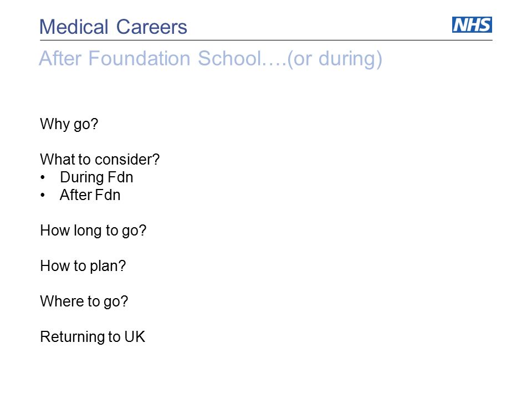Click the horizontal line under the title
This screenshot has width=532, height=399.
pos(266,40)
